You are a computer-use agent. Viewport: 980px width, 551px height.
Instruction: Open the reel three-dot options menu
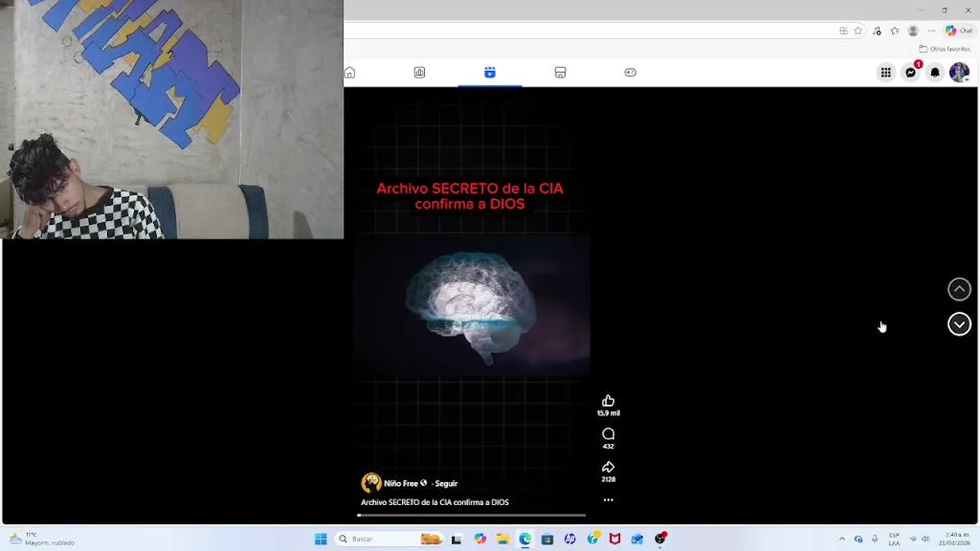pyautogui.click(x=608, y=500)
